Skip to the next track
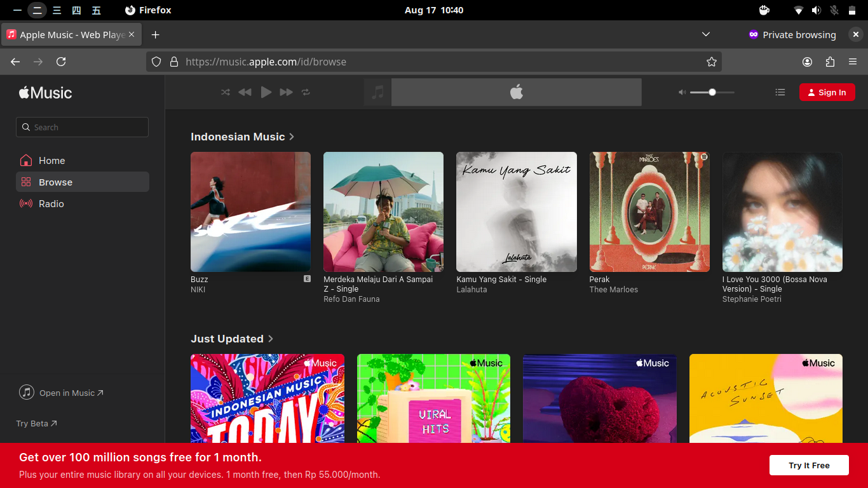Screen dimensions: 868x488 click(x=287, y=92)
